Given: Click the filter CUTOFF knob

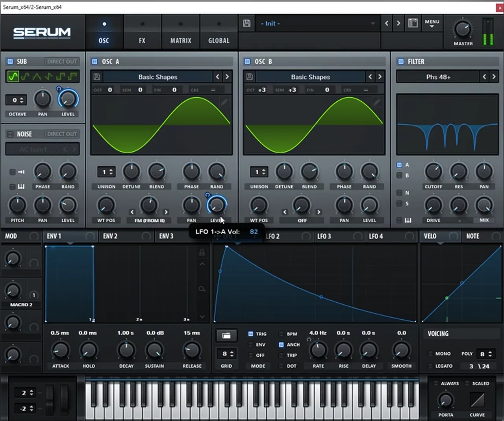Looking at the screenshot, I should click(x=433, y=171).
